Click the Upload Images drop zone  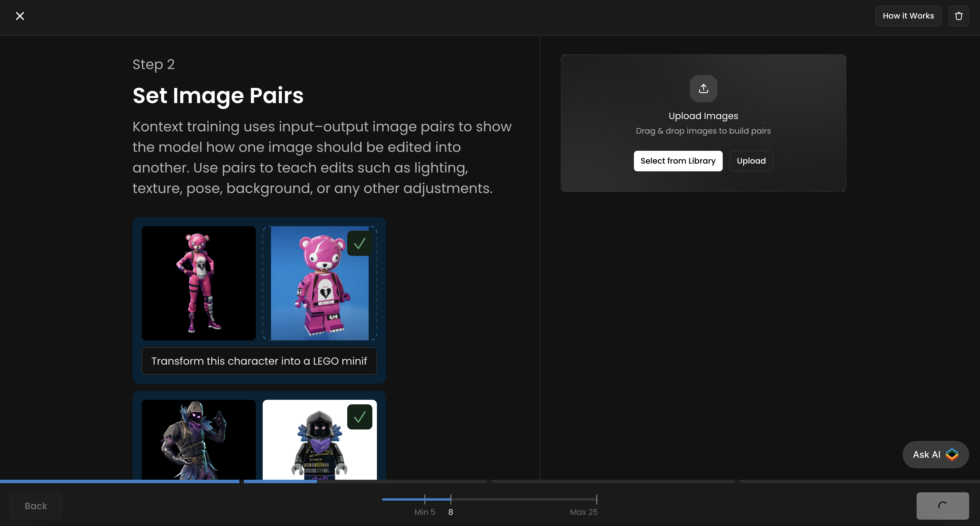click(x=703, y=123)
